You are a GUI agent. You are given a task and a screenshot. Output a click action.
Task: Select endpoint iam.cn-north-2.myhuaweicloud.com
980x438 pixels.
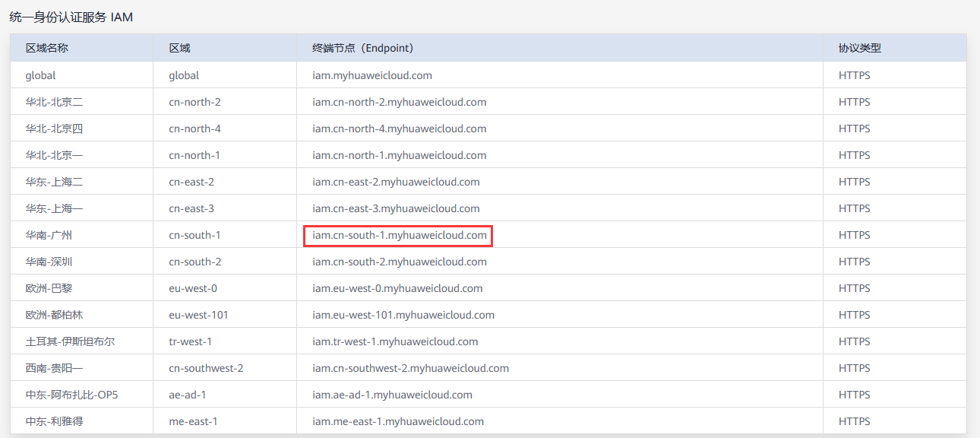click(400, 102)
